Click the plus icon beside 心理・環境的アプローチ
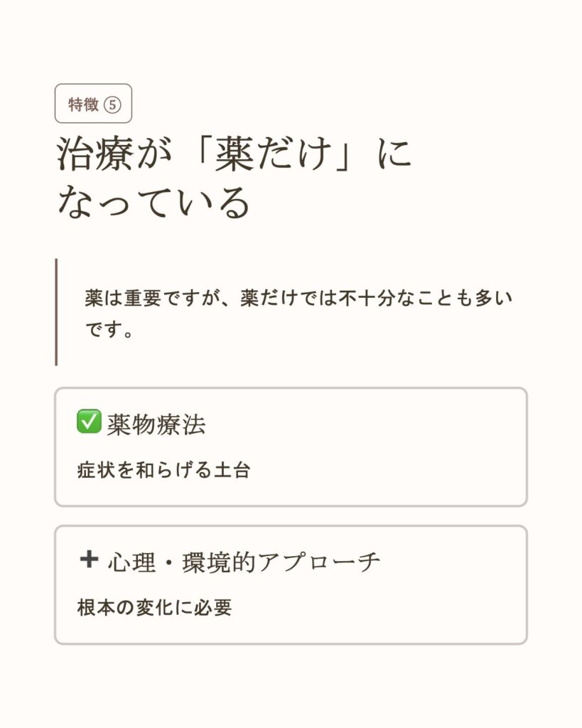 [89, 560]
